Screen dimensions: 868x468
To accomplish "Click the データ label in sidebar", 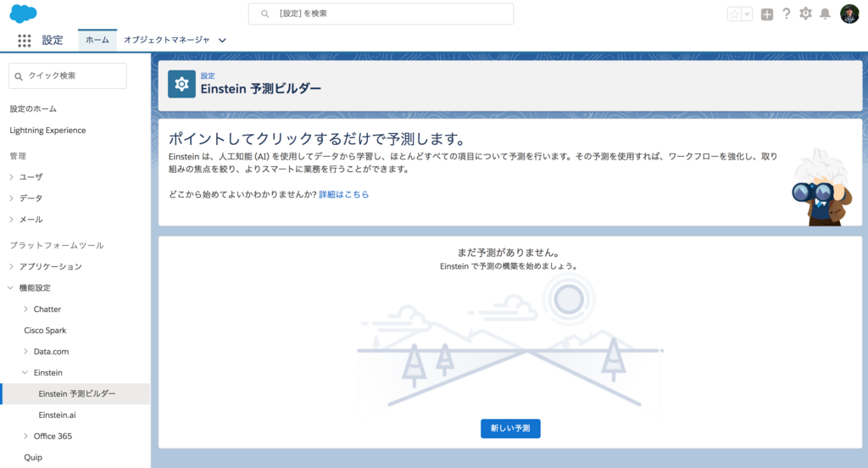I will (31, 198).
